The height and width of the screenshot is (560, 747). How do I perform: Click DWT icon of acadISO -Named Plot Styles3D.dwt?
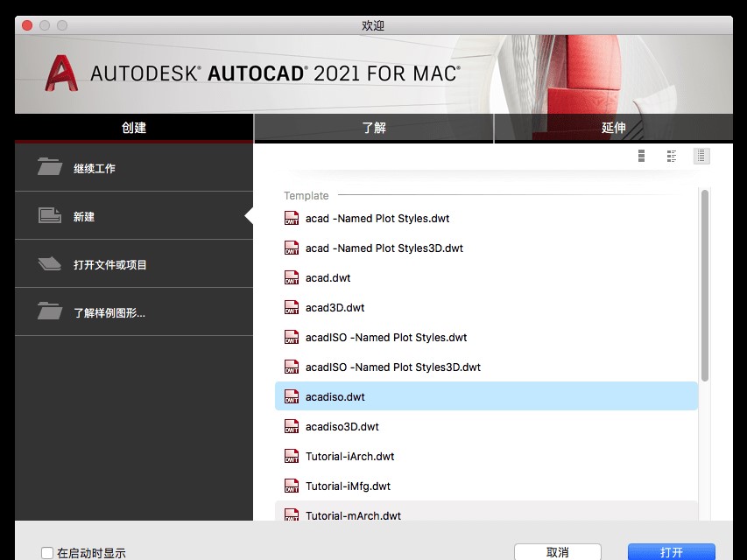[x=292, y=367]
